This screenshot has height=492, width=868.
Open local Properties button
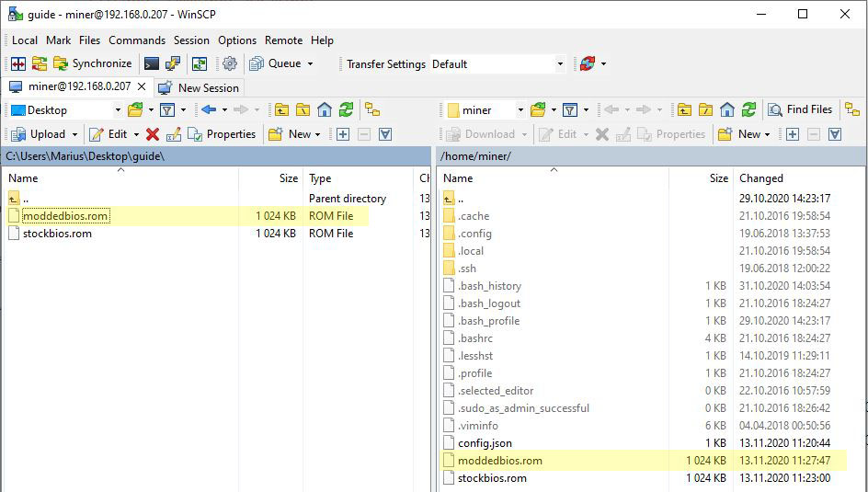tap(222, 134)
